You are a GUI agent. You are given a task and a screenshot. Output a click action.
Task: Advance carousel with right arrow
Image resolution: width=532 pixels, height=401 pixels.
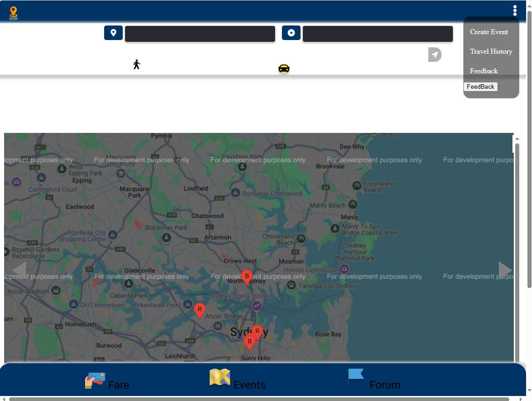point(505,270)
